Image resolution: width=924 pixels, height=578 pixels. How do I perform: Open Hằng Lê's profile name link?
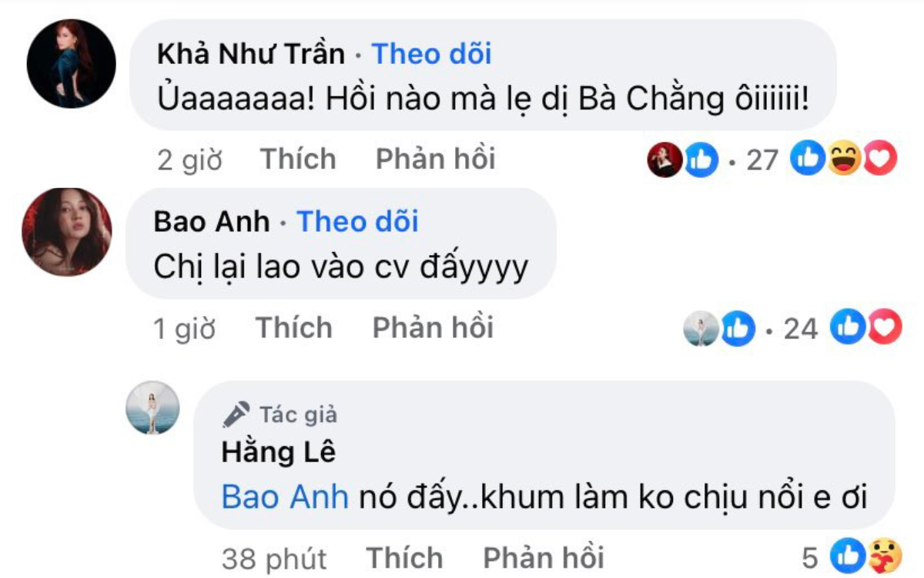click(x=279, y=452)
